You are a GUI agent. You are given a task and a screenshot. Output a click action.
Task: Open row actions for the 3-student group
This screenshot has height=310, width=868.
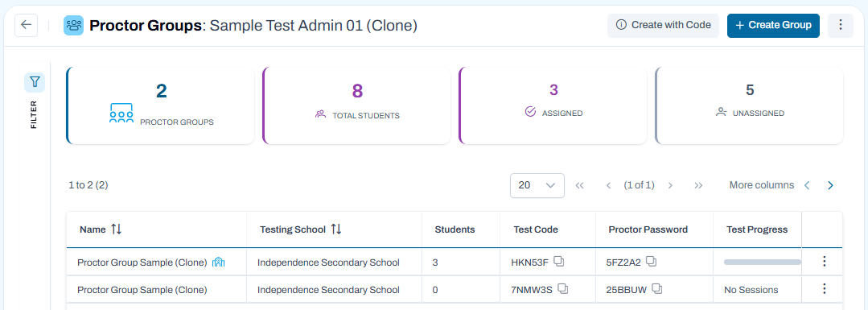point(825,261)
